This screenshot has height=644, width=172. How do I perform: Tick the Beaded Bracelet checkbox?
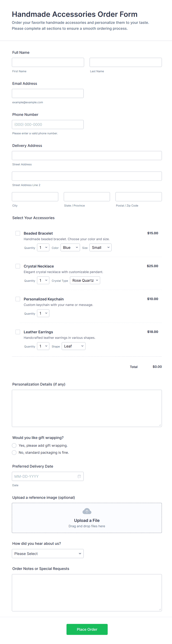[x=18, y=233]
